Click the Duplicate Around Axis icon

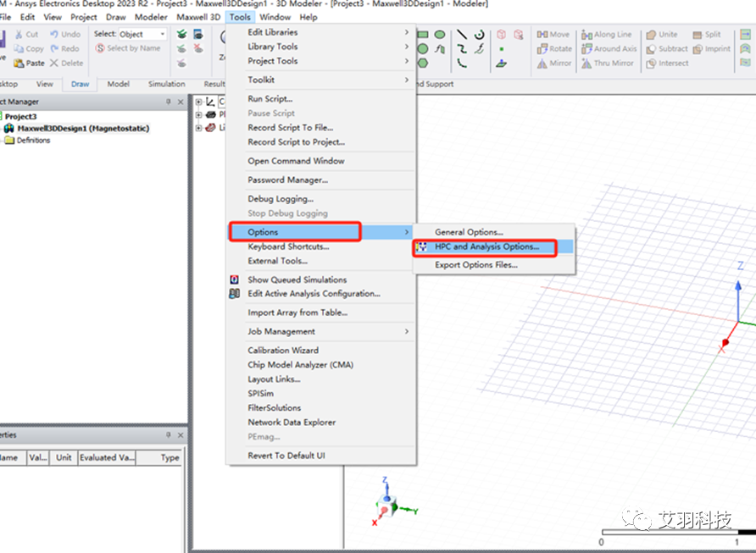(586, 48)
